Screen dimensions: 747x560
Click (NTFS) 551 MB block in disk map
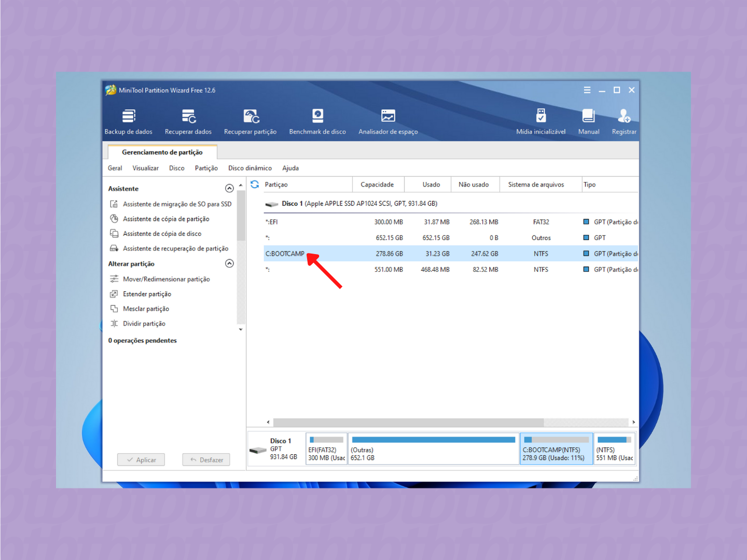click(614, 449)
